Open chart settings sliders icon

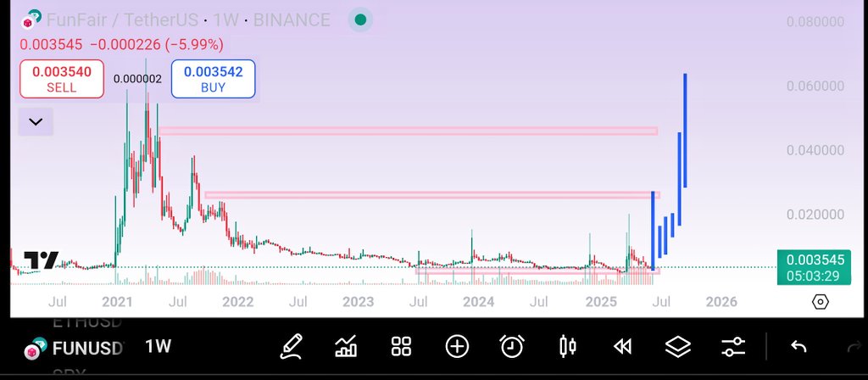click(733, 347)
